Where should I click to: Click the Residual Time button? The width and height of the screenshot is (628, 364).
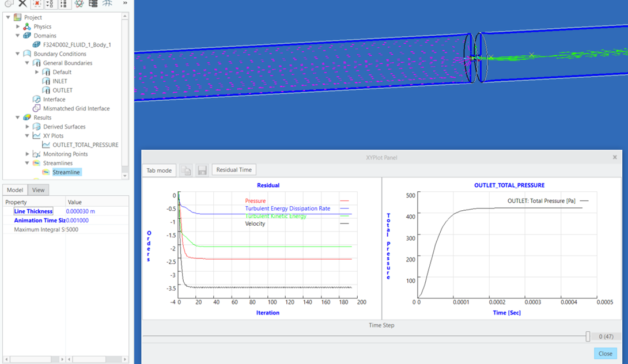pyautogui.click(x=233, y=169)
